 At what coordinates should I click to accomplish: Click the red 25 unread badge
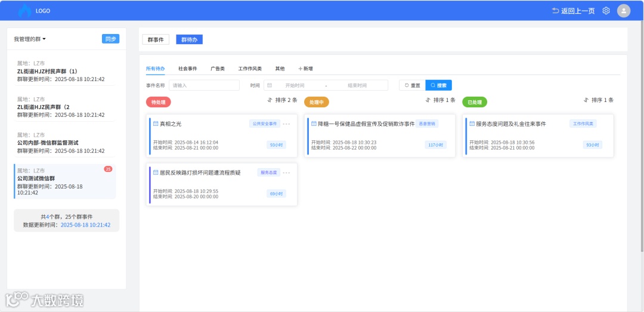tap(108, 169)
